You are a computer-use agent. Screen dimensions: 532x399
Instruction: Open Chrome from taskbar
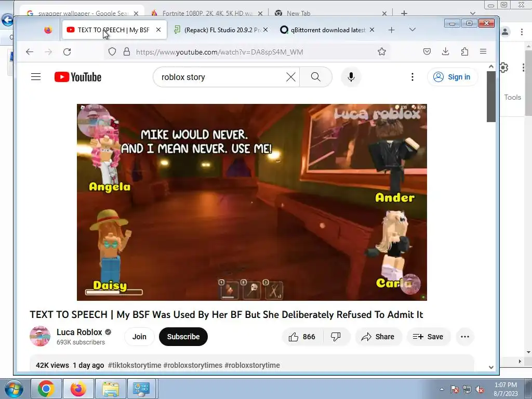click(x=46, y=389)
